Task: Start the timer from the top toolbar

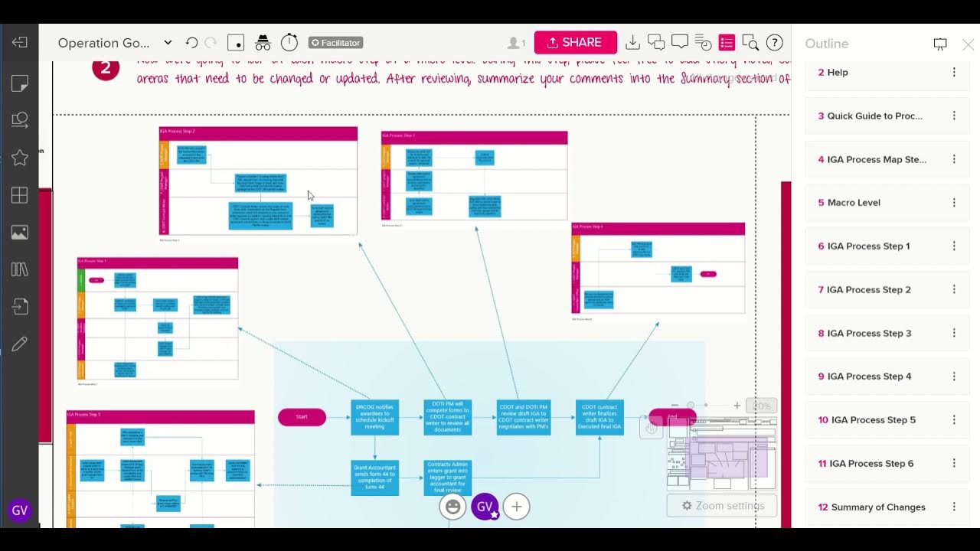Action: [289, 43]
